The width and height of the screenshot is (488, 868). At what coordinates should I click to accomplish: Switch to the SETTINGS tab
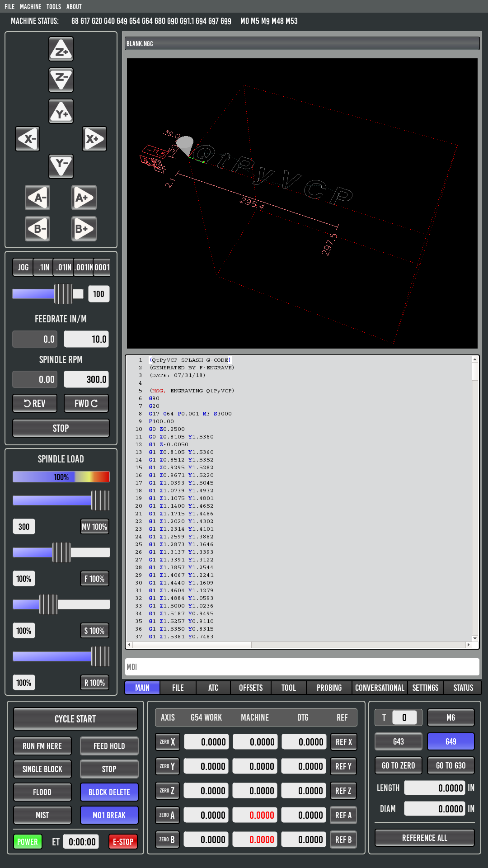coord(425,688)
